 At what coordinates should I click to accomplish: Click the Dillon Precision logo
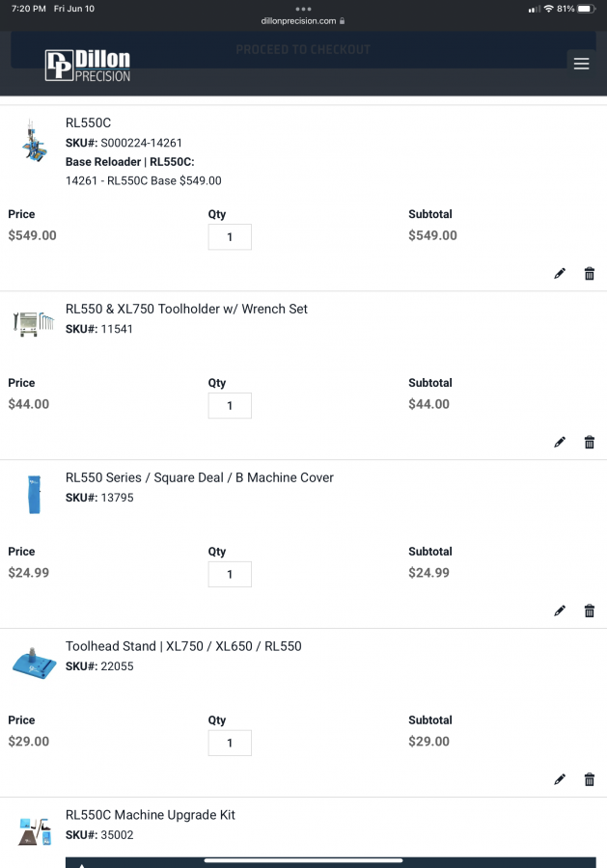click(88, 65)
